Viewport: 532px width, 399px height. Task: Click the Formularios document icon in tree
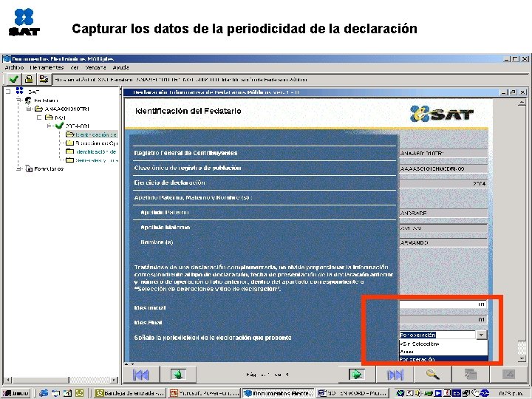coord(29,168)
